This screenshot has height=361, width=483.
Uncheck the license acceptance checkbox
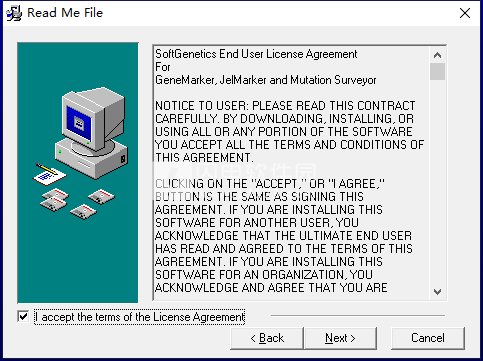click(x=23, y=316)
